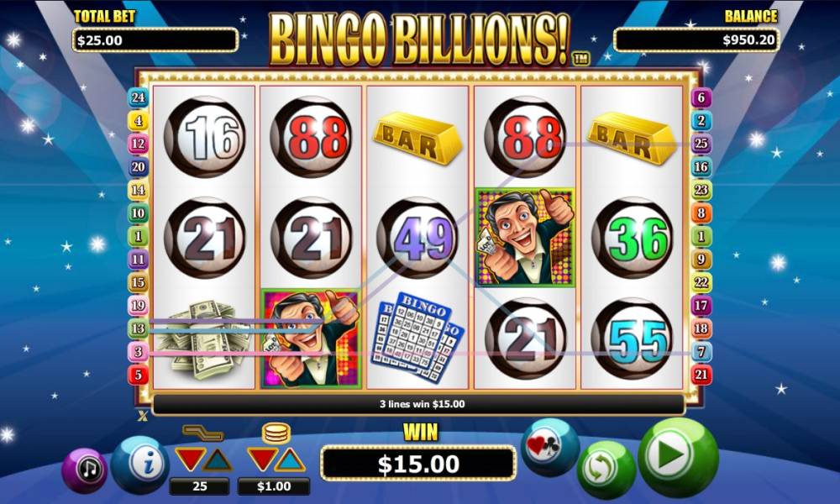This screenshot has width=840, height=504.
Task: Mute the music with the purple note ball
Action: click(85, 470)
